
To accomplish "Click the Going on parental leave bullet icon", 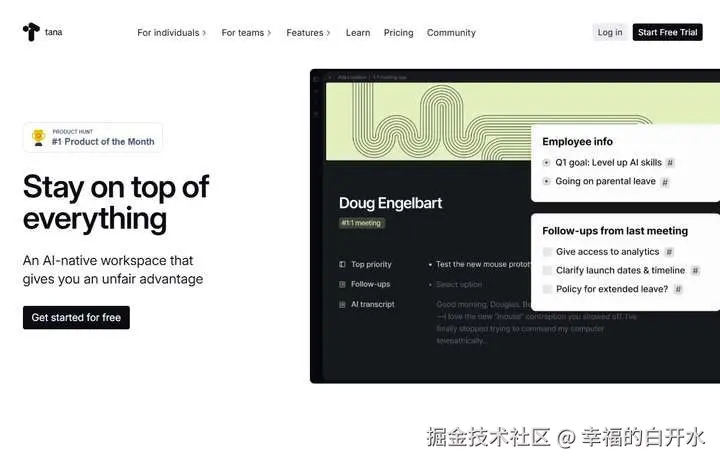I will click(546, 181).
